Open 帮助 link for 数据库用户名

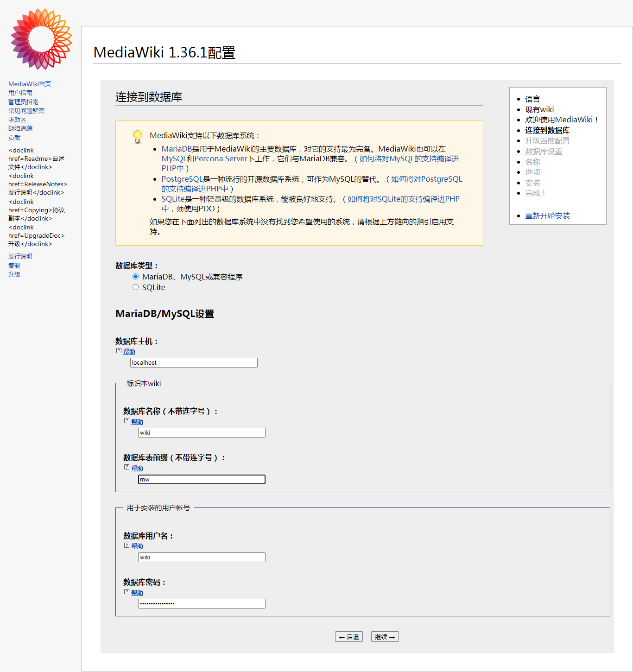[x=137, y=546]
